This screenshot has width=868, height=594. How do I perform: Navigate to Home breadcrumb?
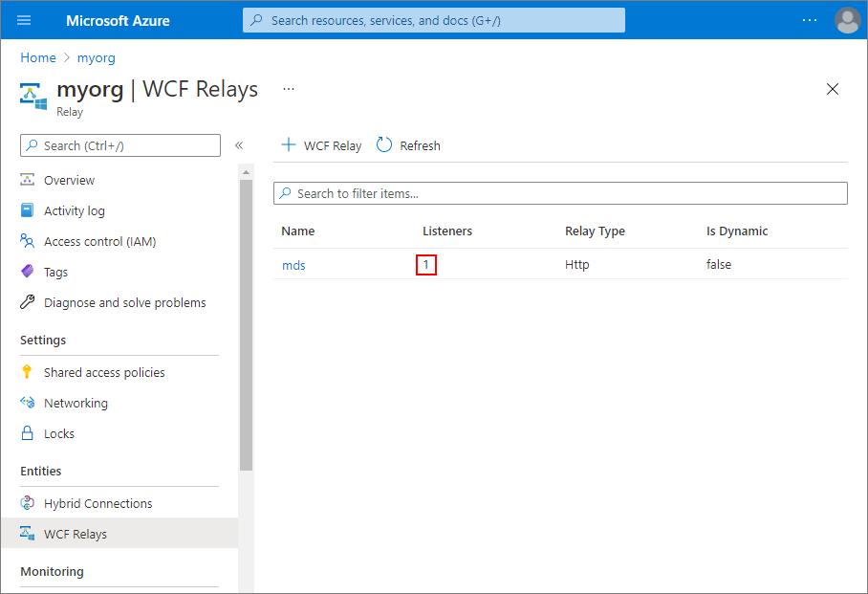38,57
